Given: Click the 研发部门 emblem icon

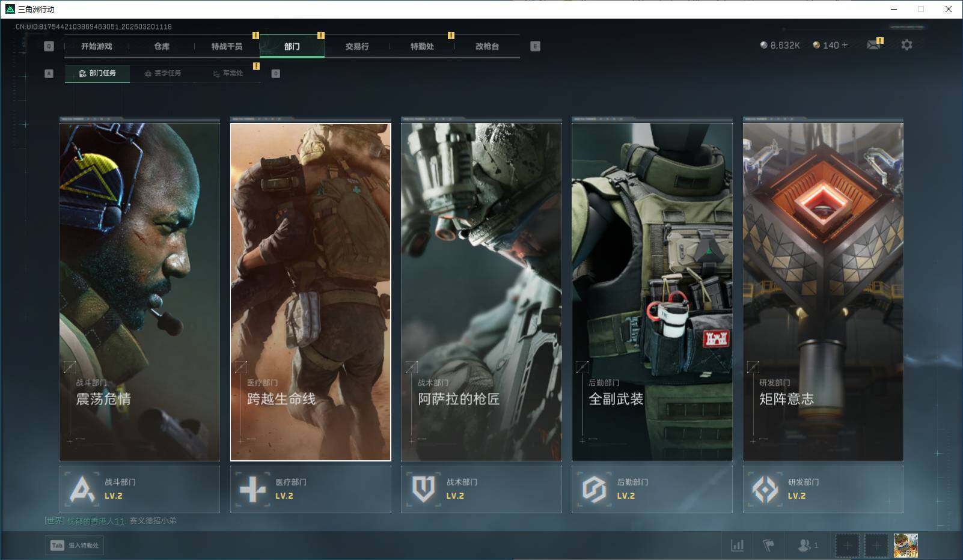Looking at the screenshot, I should point(765,489).
